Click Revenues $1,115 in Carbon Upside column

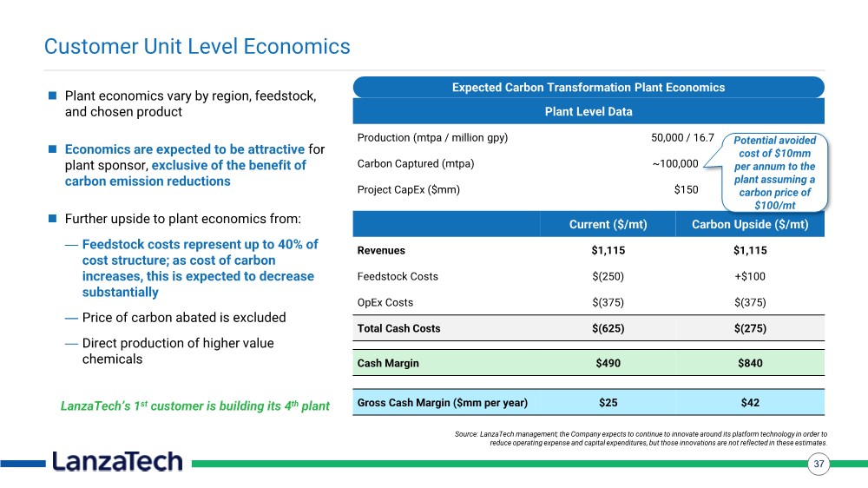click(750, 250)
